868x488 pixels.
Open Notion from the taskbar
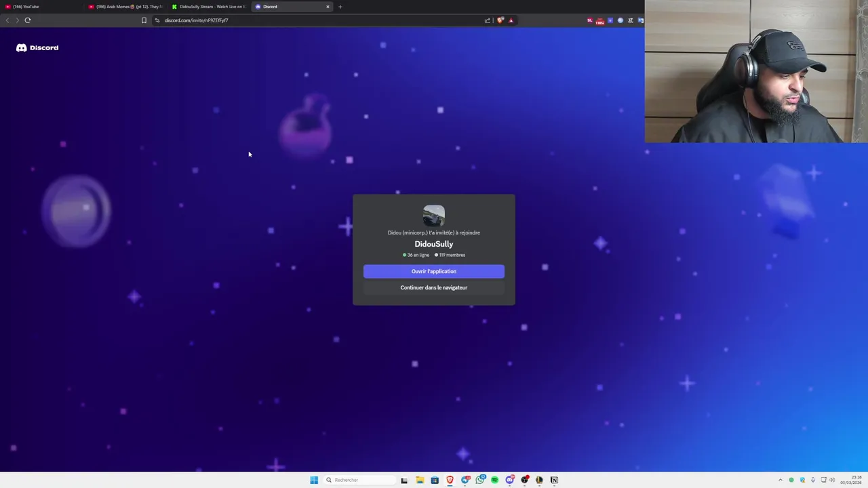(x=554, y=480)
